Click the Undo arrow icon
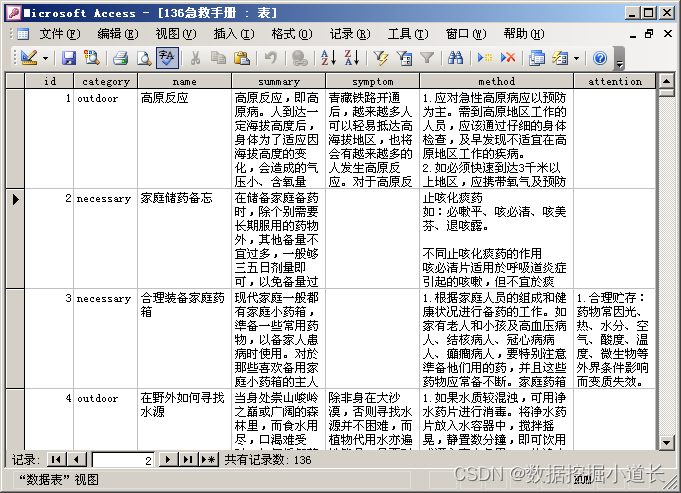 click(271, 58)
